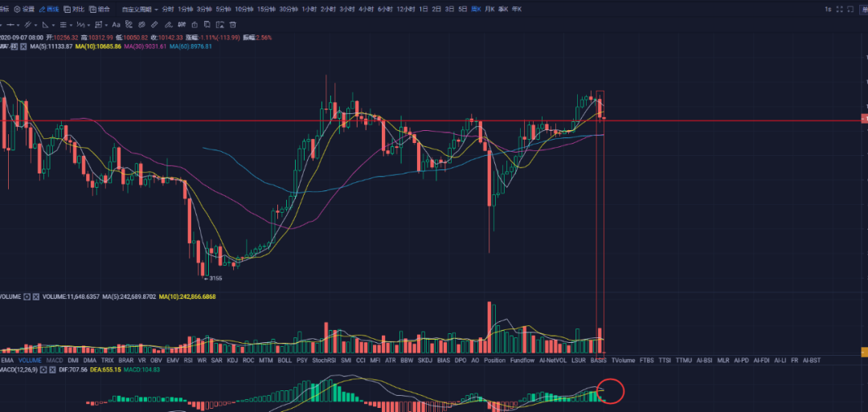Image resolution: width=868 pixels, height=412 pixels.
Task: Select the 4小时 interval
Action: click(366, 9)
